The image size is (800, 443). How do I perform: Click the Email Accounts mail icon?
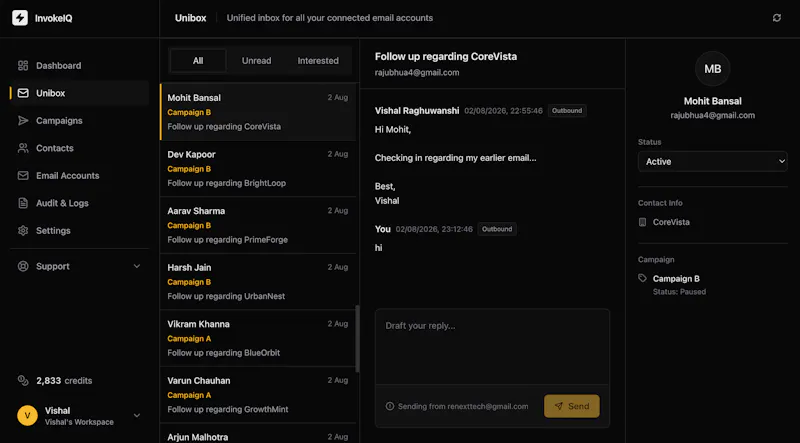point(23,176)
